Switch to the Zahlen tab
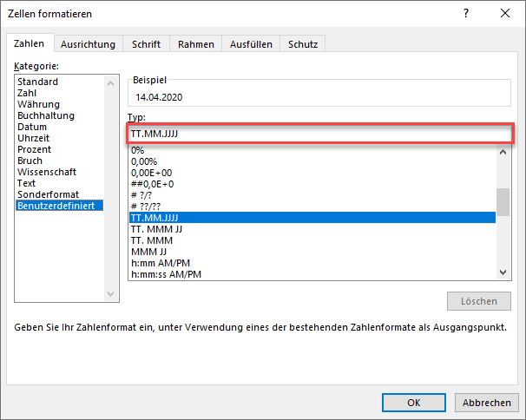This screenshot has width=526, height=420. pos(30,43)
